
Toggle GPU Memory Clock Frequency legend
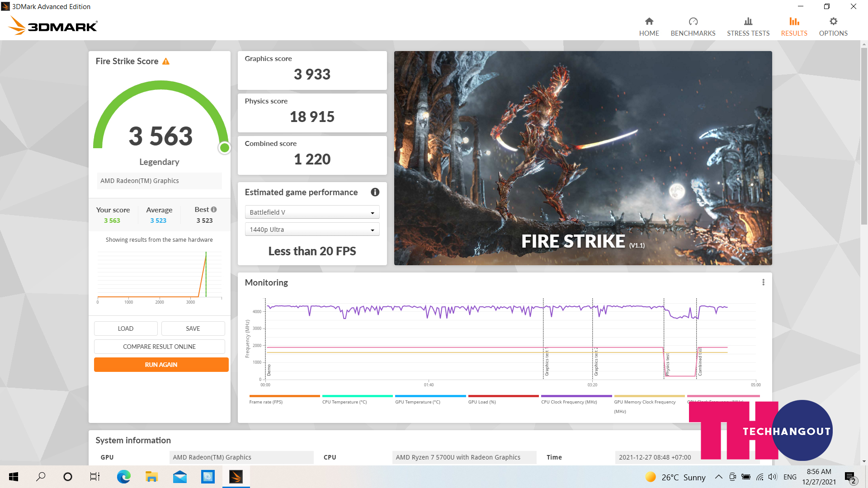click(x=649, y=404)
